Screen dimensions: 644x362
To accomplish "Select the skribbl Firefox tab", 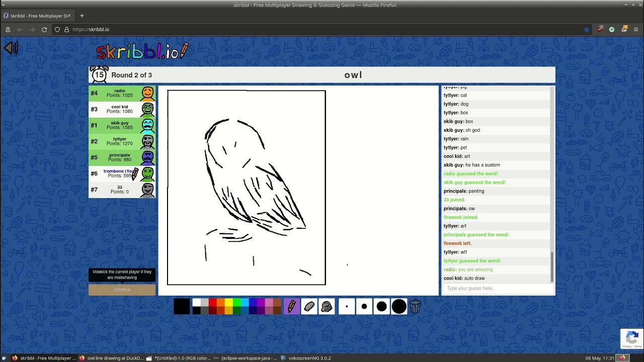I will (x=38, y=16).
